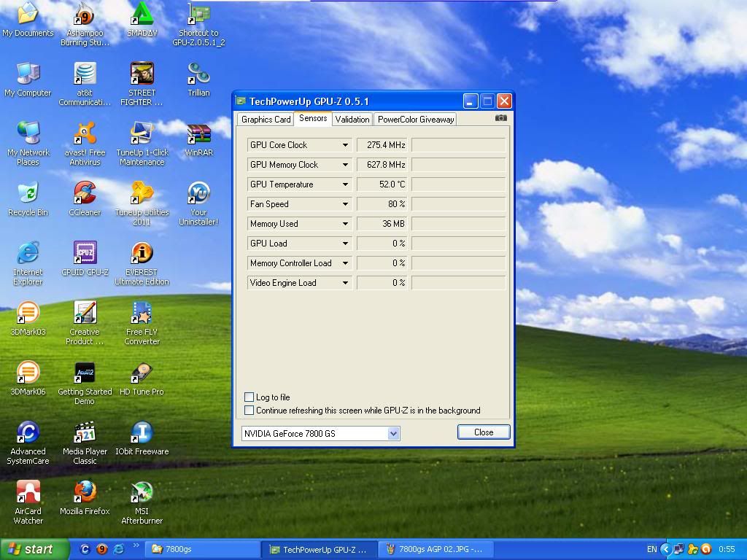Select the Internet Explorer desktop icon
This screenshot has width=747, height=560.
pos(28,264)
